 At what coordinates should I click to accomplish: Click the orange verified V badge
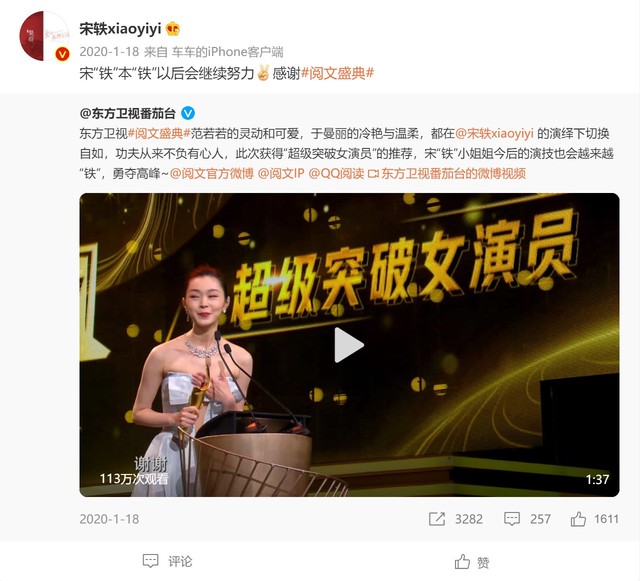point(62,54)
